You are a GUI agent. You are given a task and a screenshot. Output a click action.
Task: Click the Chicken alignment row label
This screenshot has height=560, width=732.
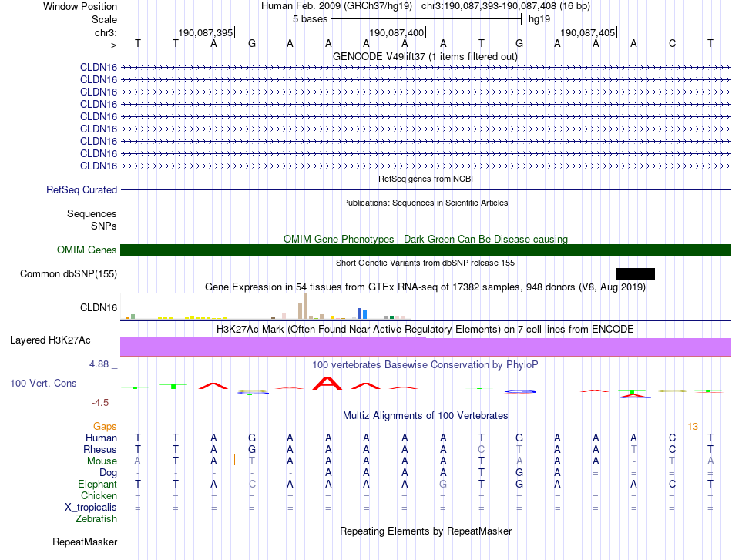point(99,495)
